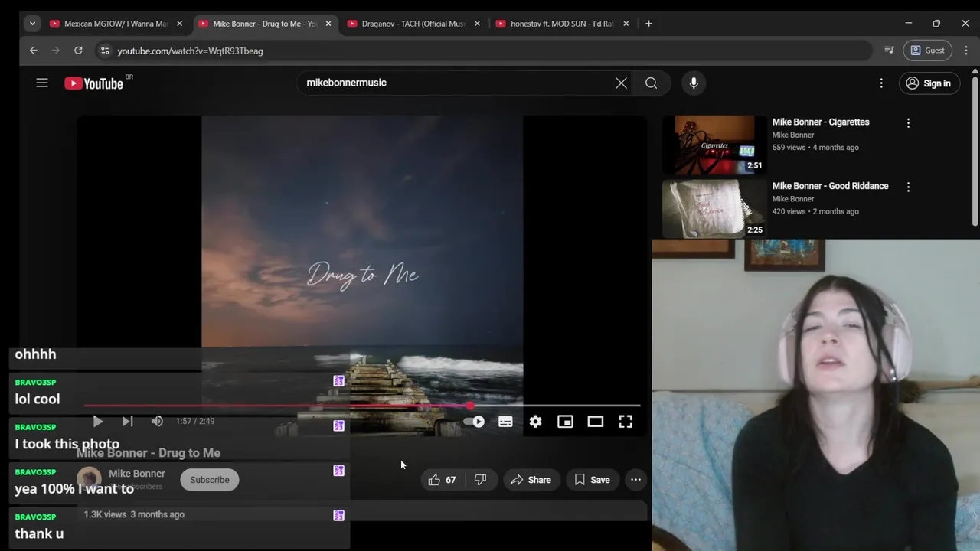980x551 pixels.
Task: Enable the miniplayer
Action: [565, 421]
